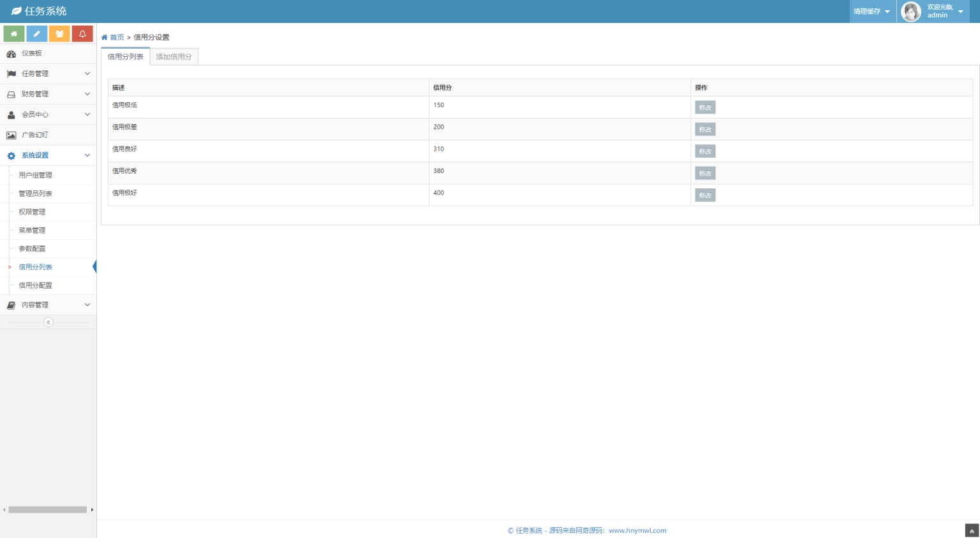Click the green home shortcut icon

14,34
